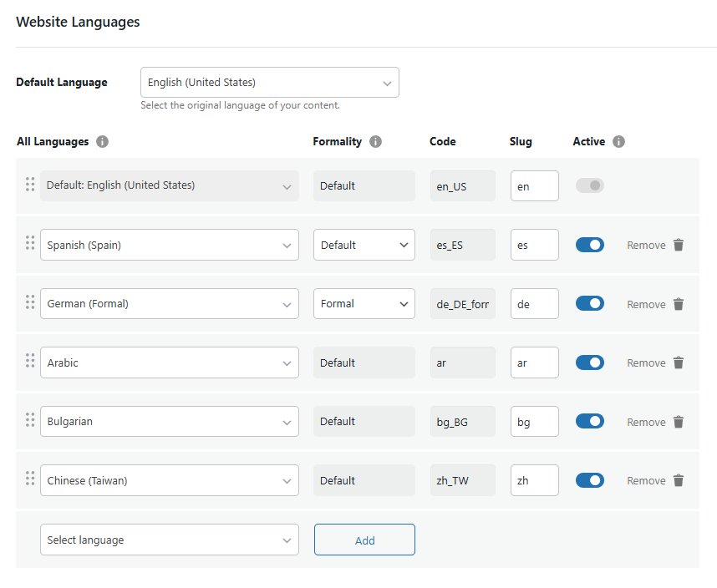Click the 'bg' slug input field
The width and height of the screenshot is (717, 588).
(535, 422)
